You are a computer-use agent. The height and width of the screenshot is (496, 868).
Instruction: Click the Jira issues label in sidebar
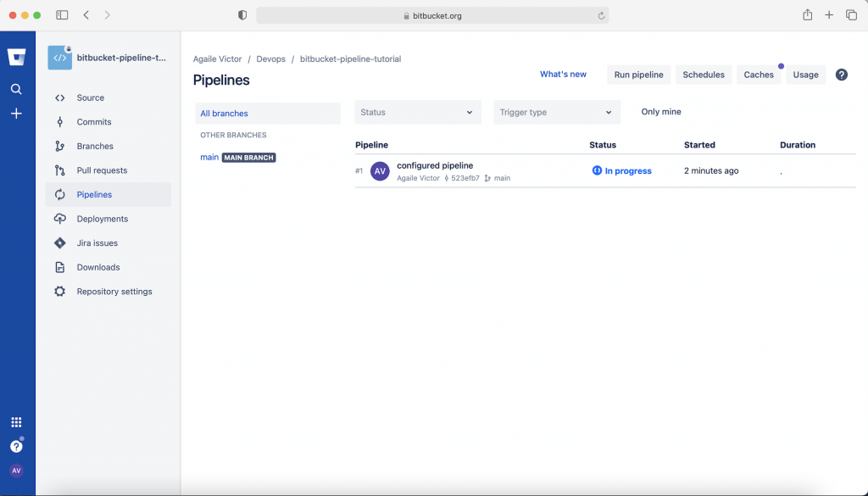97,243
